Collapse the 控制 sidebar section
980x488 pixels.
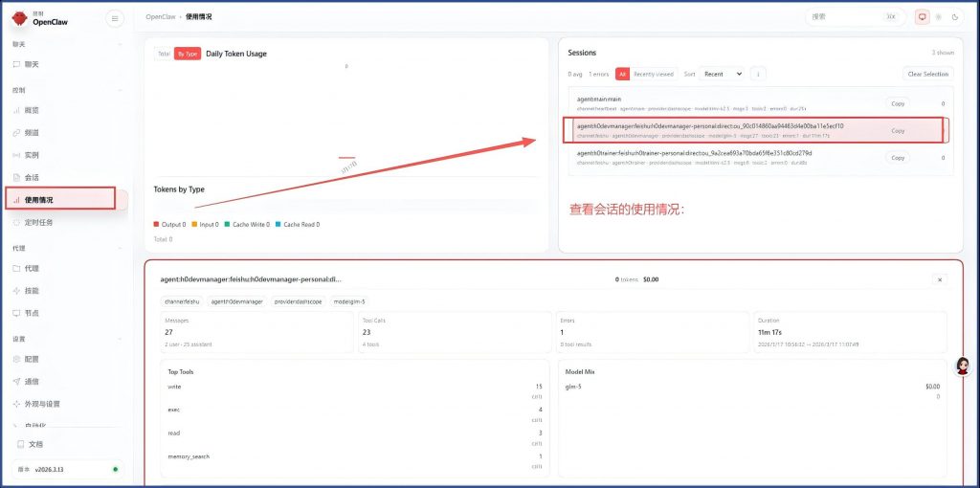tap(119, 90)
